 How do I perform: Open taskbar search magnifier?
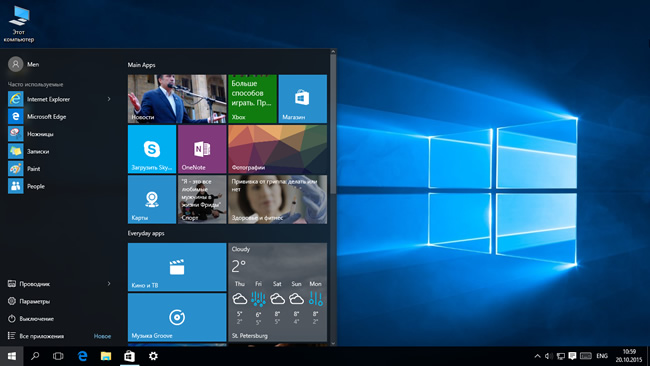[x=35, y=356]
